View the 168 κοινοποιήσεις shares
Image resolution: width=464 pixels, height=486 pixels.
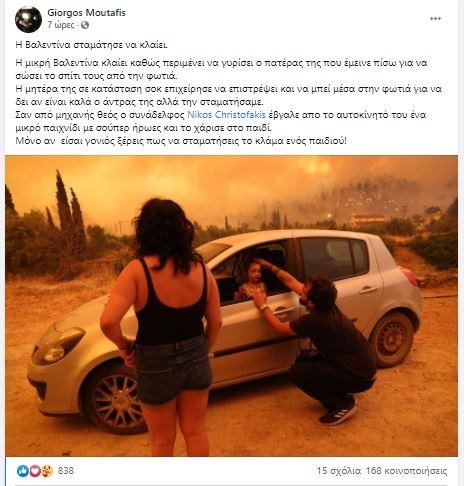pyautogui.click(x=406, y=471)
